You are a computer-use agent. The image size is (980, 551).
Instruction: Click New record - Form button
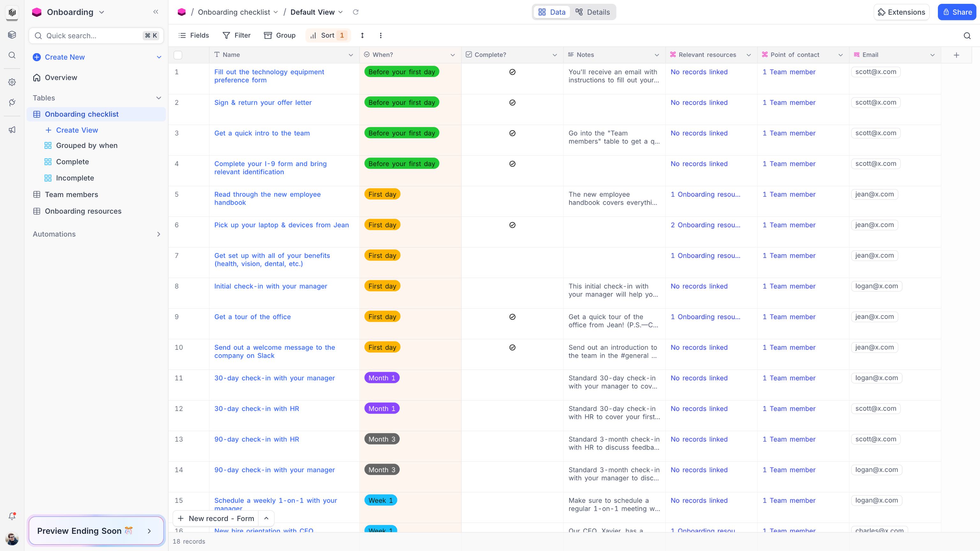coord(216,518)
